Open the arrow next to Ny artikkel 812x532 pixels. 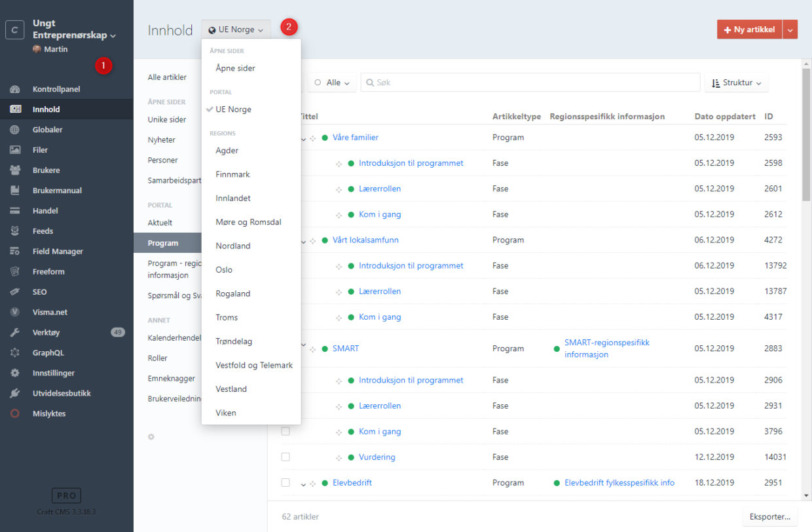[x=790, y=29]
